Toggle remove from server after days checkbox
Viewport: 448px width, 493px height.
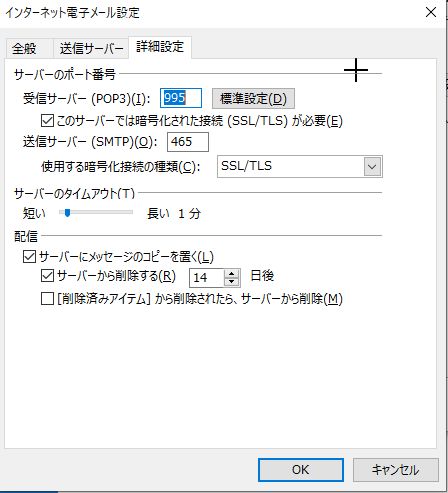[47, 276]
